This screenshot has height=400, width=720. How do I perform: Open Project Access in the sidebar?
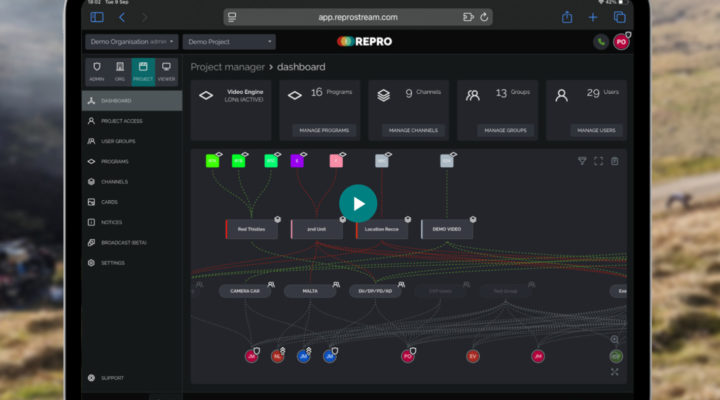132,121
